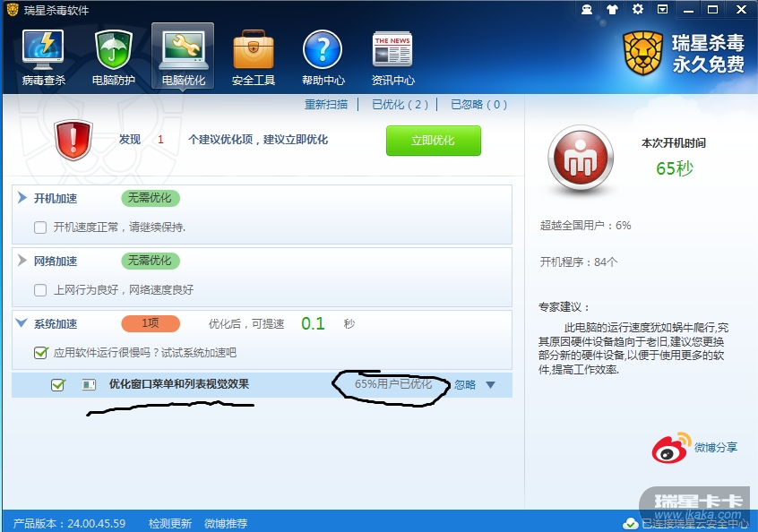
Task: View the 已忽略 (0) list
Action: coord(479,105)
